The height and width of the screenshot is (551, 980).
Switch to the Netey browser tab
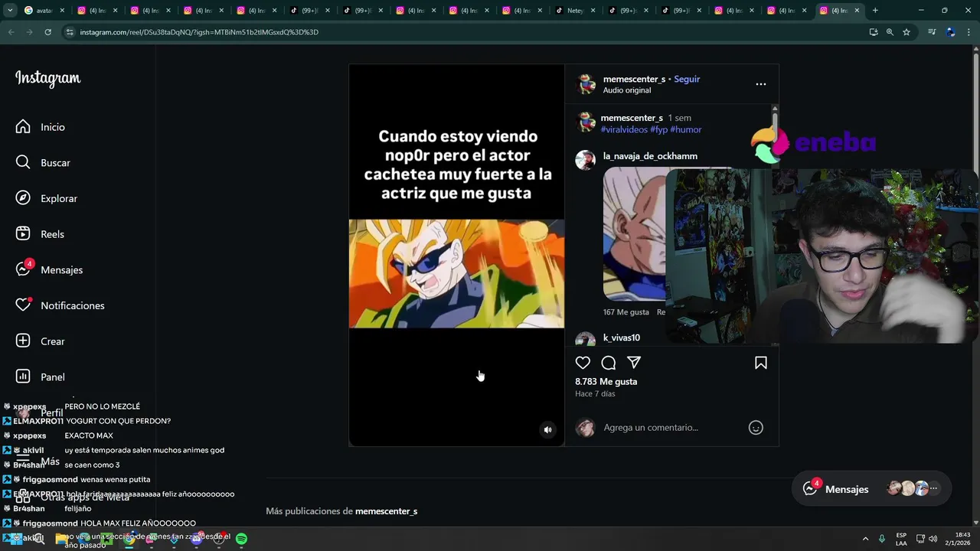(574, 10)
